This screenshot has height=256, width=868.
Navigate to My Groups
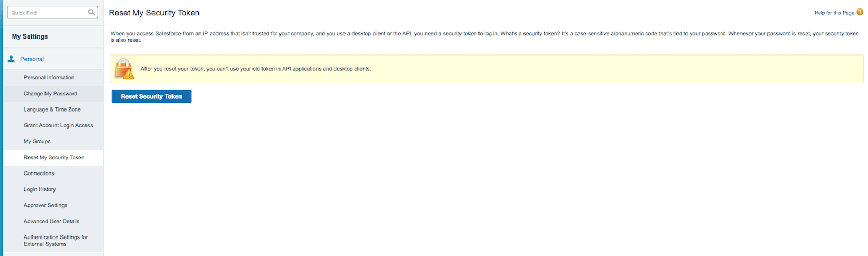coord(37,142)
